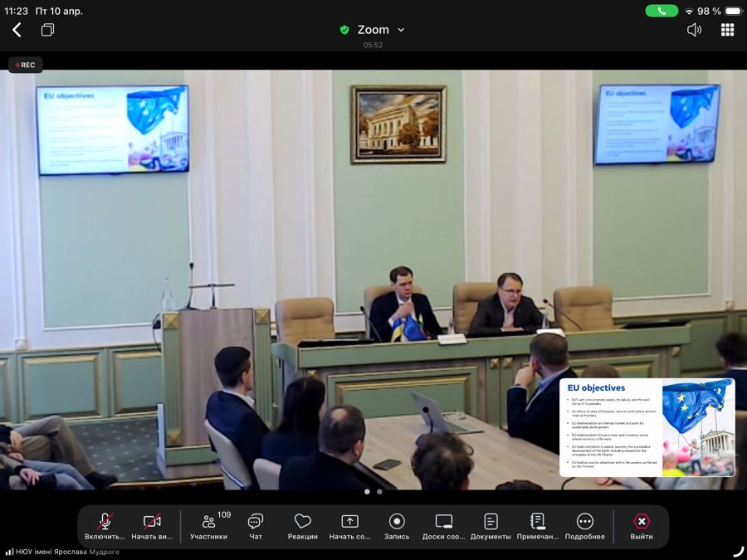Click the green encryption shield icon
This screenshot has height=560, width=747.
coord(344,30)
